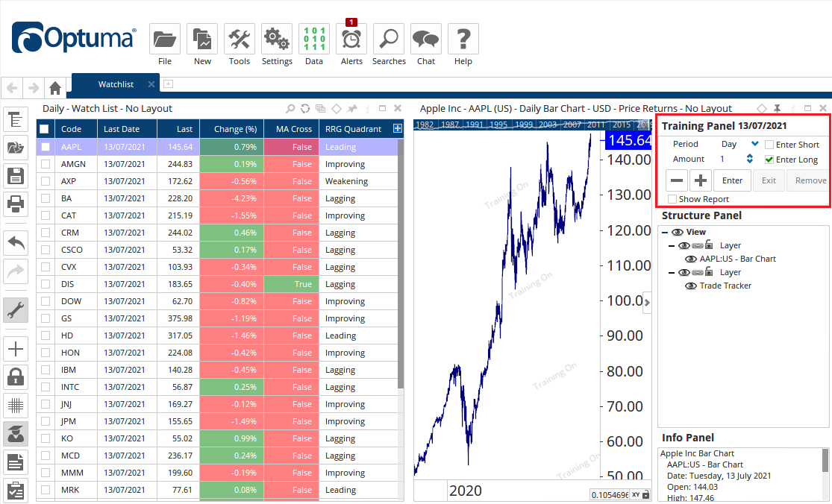The width and height of the screenshot is (832, 504).
Task: Click the Watch List vertical scrollbar
Action: click(401, 263)
